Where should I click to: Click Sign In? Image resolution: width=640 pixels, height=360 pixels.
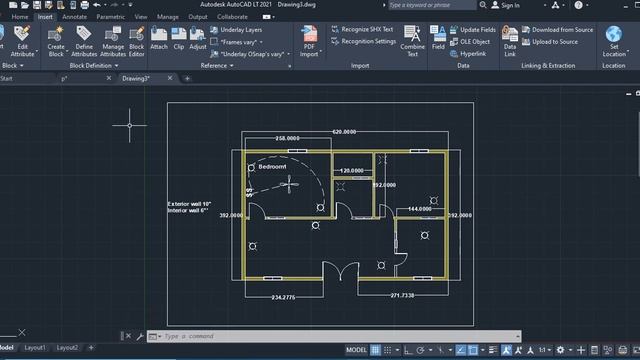coord(506,5)
